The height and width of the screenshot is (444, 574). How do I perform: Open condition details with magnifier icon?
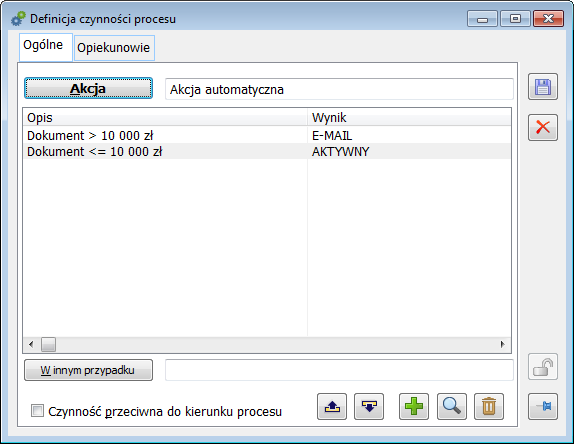click(452, 406)
